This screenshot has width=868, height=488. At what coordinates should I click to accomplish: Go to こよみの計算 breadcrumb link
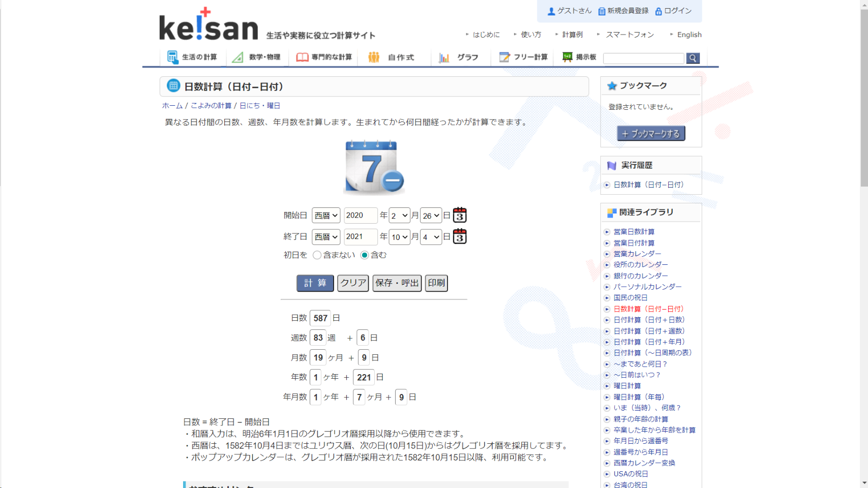tap(211, 106)
